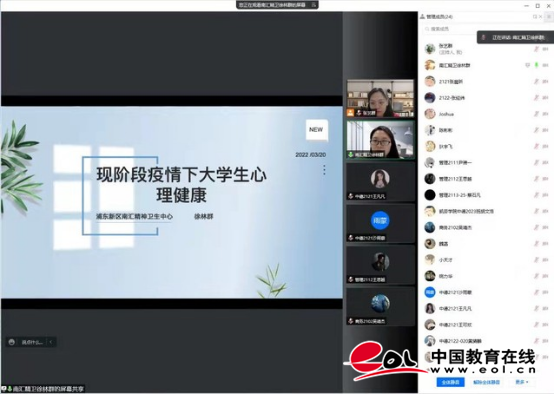The image size is (554, 395).
Task: Toggle microphone for 小天才 in member list
Action: click(x=536, y=260)
